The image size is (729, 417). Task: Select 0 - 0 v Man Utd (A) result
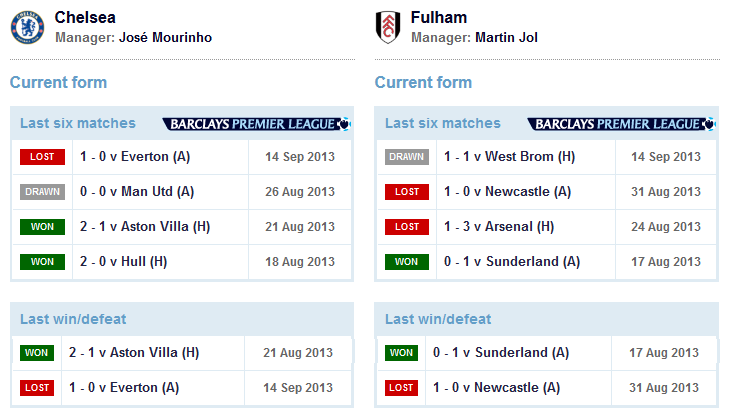tap(137, 192)
